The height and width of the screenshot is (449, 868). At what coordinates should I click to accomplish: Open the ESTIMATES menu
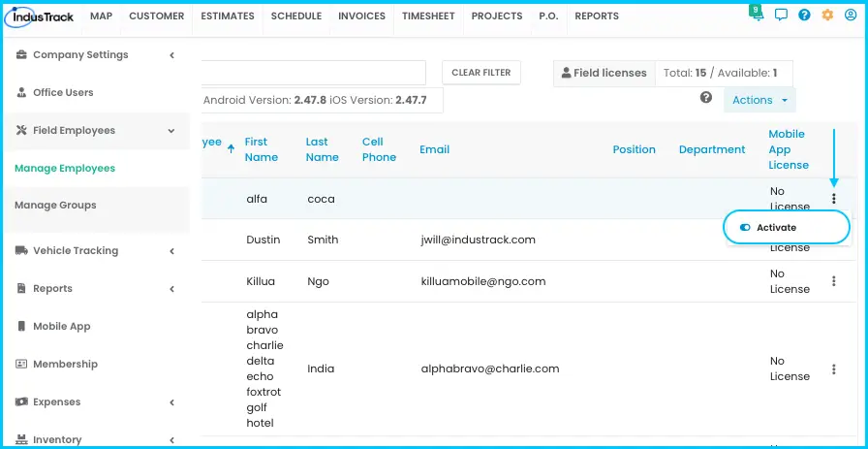pos(228,16)
